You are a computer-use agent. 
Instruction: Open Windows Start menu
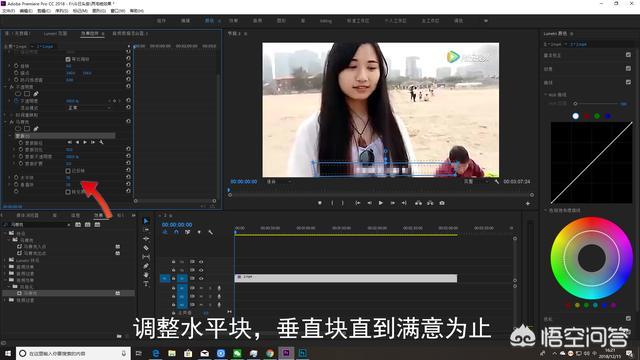pyautogui.click(x=8, y=353)
